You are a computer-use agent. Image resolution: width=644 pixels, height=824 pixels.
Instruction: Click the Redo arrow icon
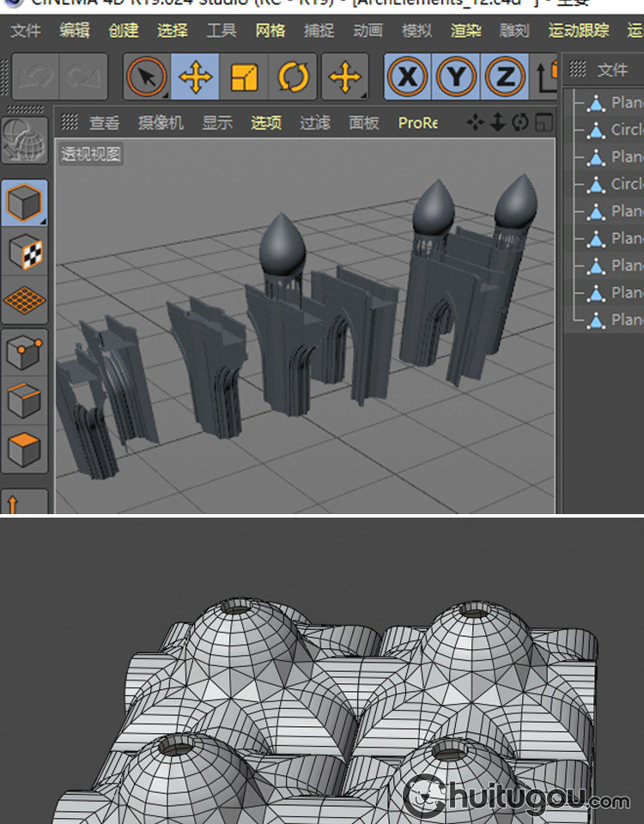(83, 76)
